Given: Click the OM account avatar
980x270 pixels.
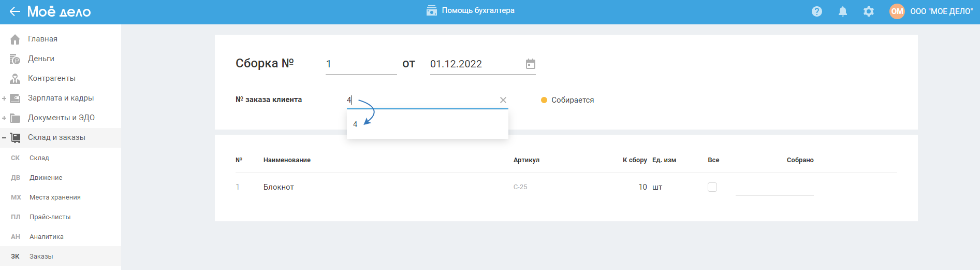Looking at the screenshot, I should point(897,11).
